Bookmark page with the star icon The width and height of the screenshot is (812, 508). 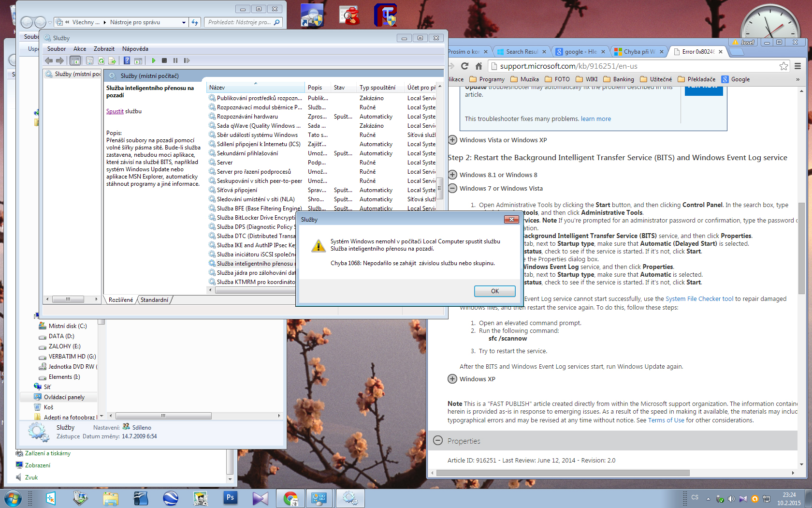[783, 66]
